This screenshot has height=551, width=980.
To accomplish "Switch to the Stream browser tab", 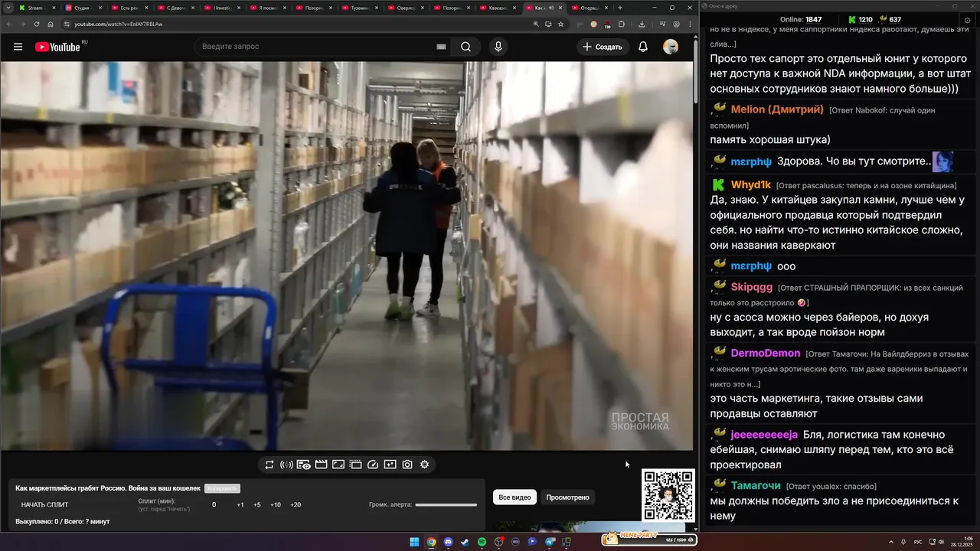I will tap(36, 8).
